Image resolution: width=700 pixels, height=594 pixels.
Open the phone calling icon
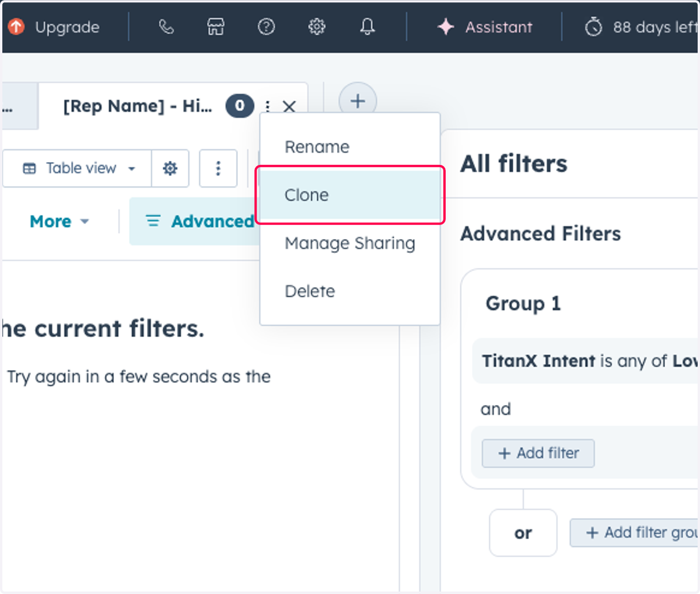(166, 27)
